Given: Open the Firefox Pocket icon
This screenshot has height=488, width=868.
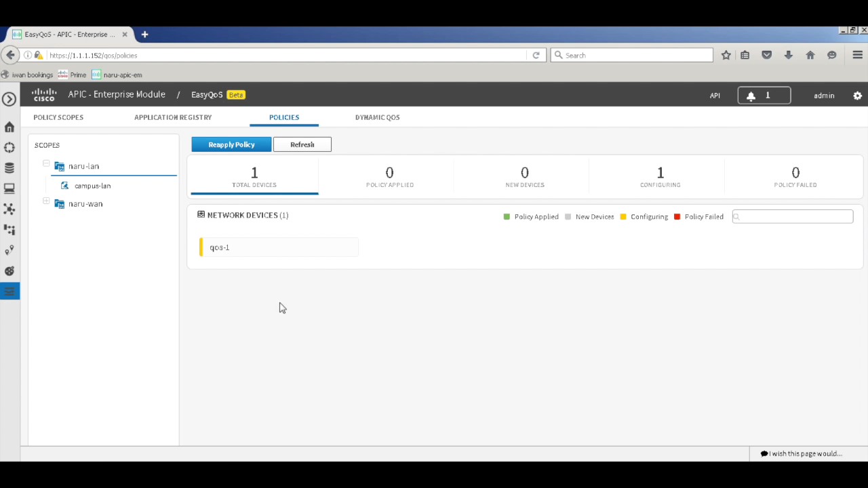Looking at the screenshot, I should pos(767,55).
